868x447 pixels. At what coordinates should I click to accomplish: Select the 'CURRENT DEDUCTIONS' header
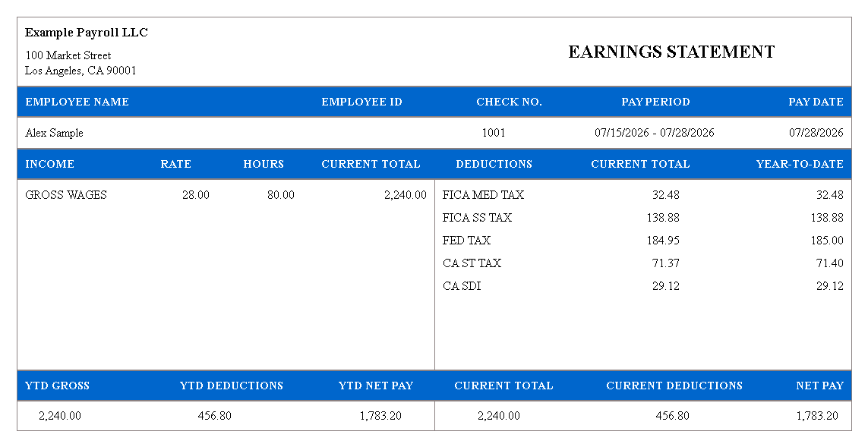[x=674, y=386]
